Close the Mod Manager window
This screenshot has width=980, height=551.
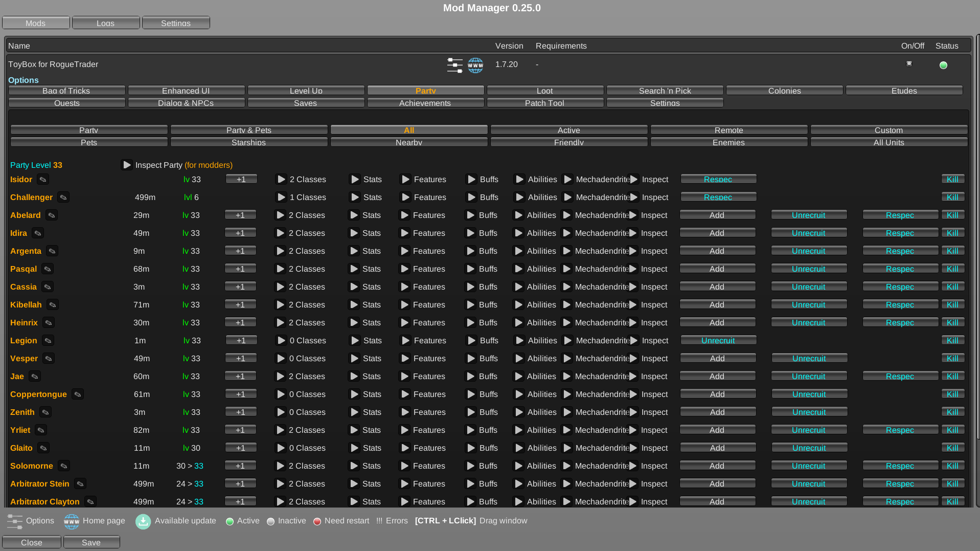tap(32, 542)
